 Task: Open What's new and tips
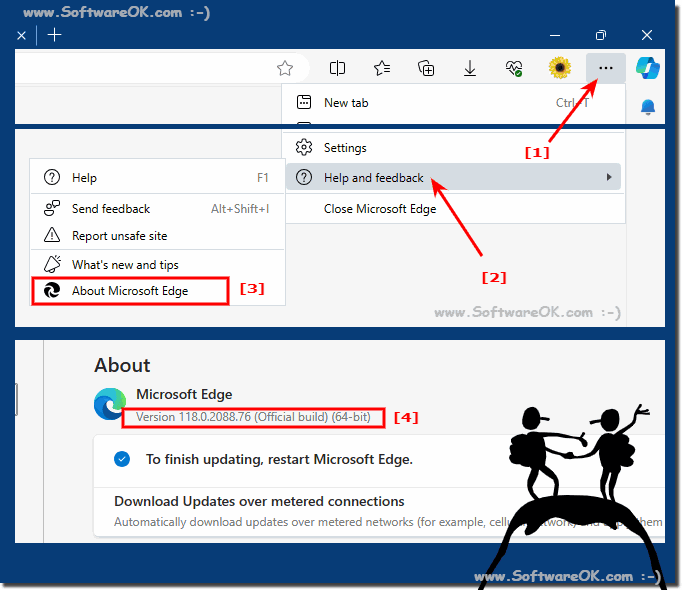pyautogui.click(x=157, y=265)
